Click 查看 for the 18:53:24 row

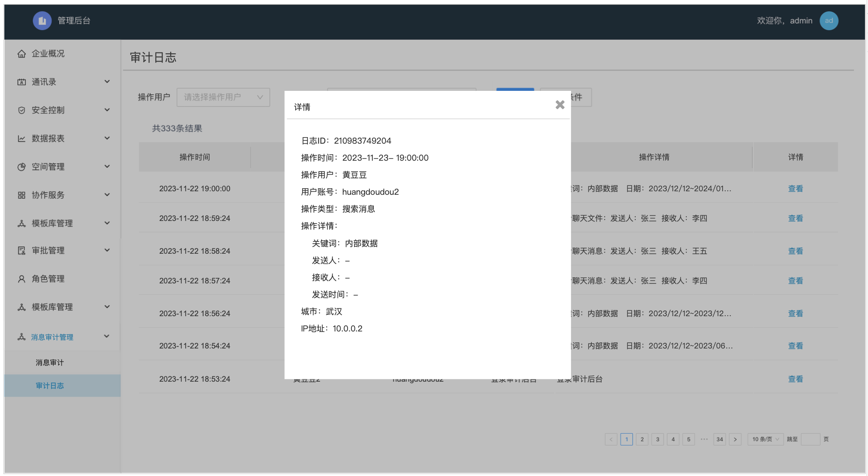click(x=795, y=379)
